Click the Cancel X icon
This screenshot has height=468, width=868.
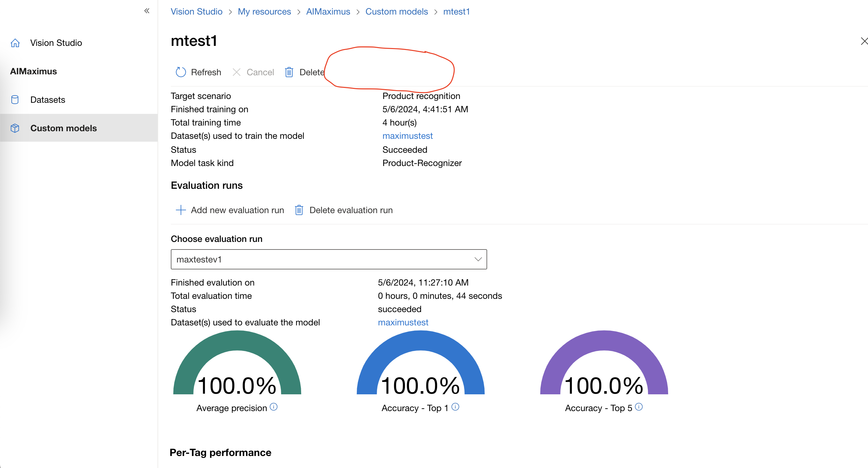237,72
